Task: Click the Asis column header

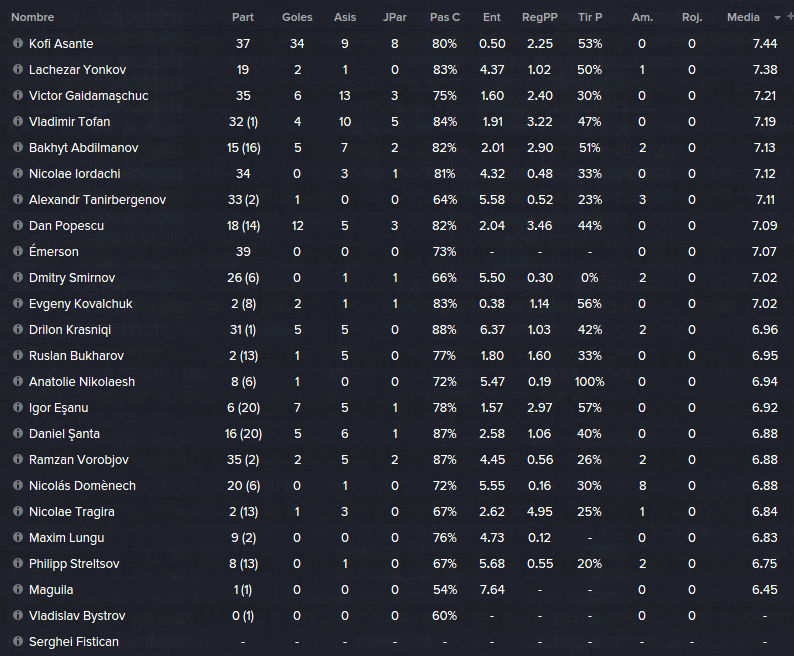Action: [345, 17]
